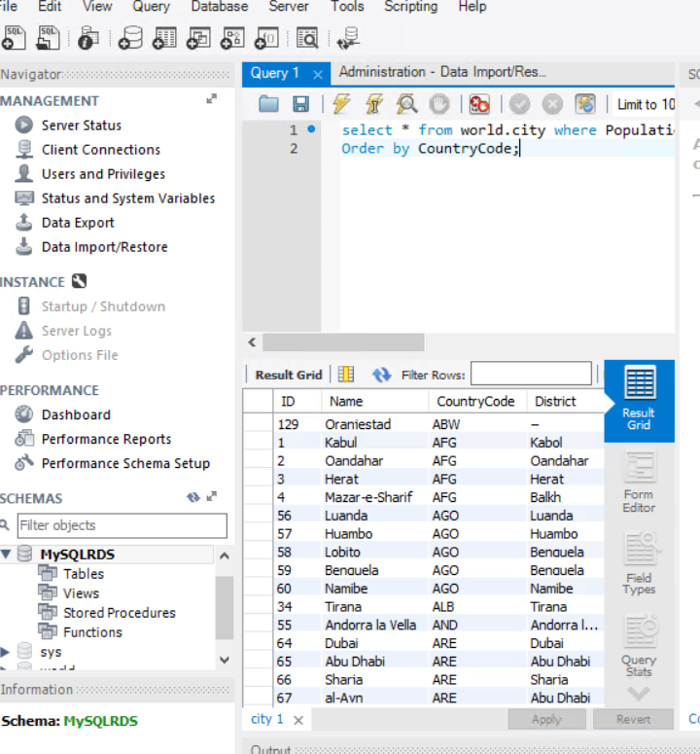Image resolution: width=700 pixels, height=754 pixels.
Task: Switch to Form Editor side panel
Action: click(639, 482)
